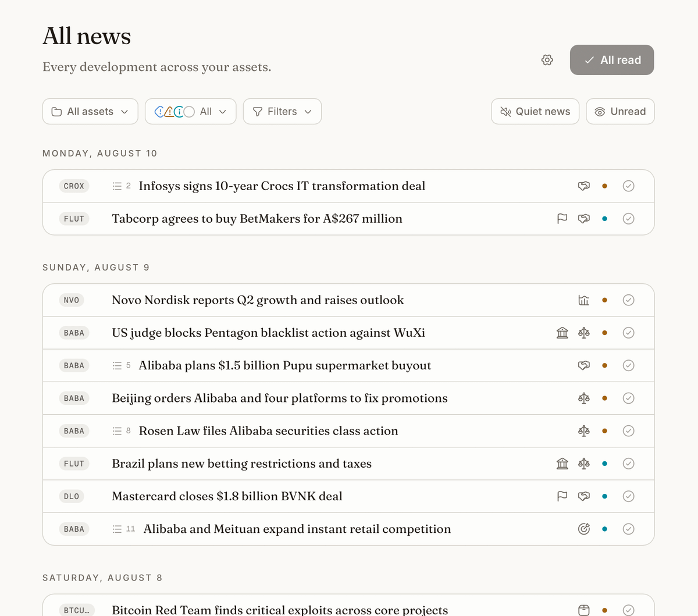This screenshot has width=698, height=616.
Task: Click the handshake icon on Pupu buyout row
Action: click(x=584, y=365)
